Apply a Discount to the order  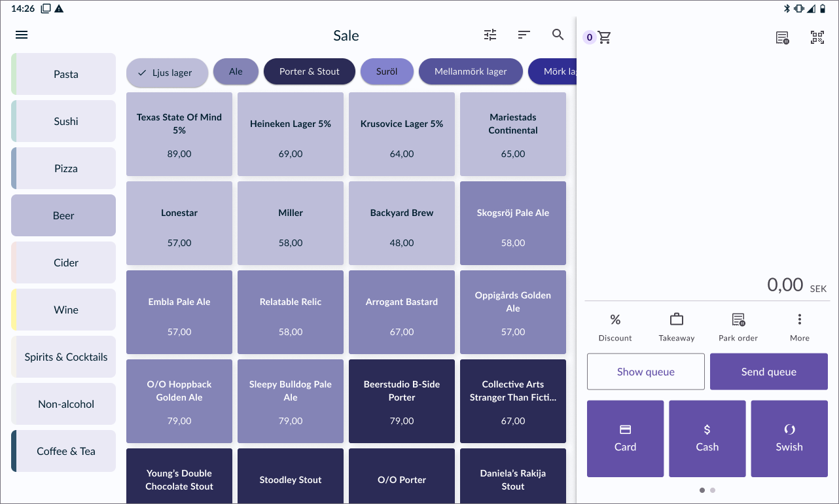[615, 327]
